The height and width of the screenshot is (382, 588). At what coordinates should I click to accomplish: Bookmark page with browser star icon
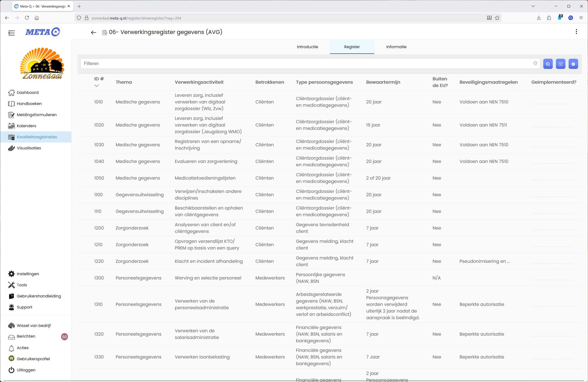[x=497, y=18]
